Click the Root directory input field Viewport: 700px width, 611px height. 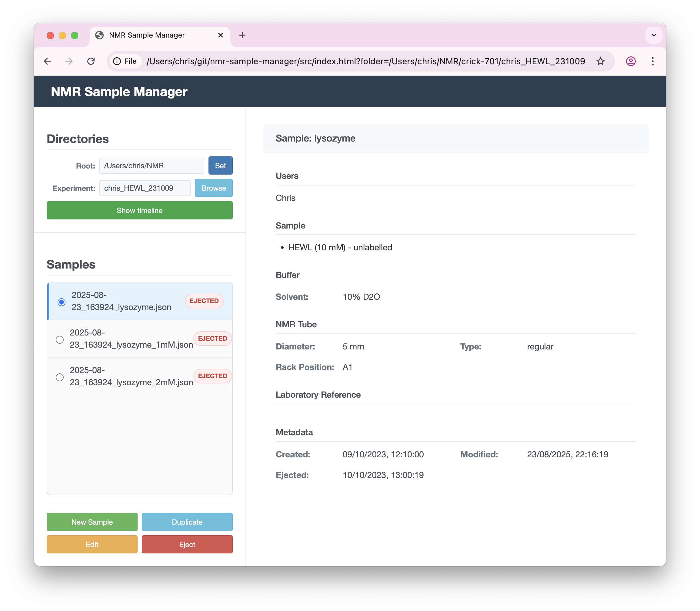coord(152,165)
